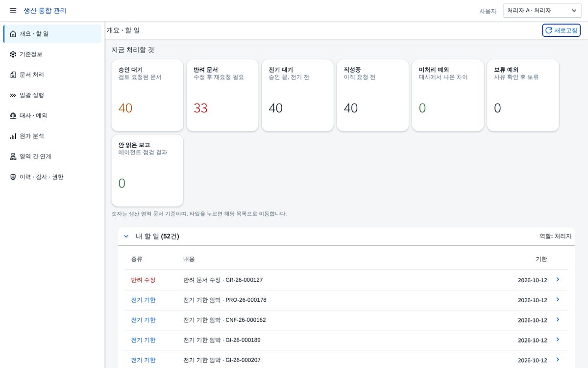
Task: Click text 전기 기한 임박 · CNF-26-000162
Action: pos(224,320)
